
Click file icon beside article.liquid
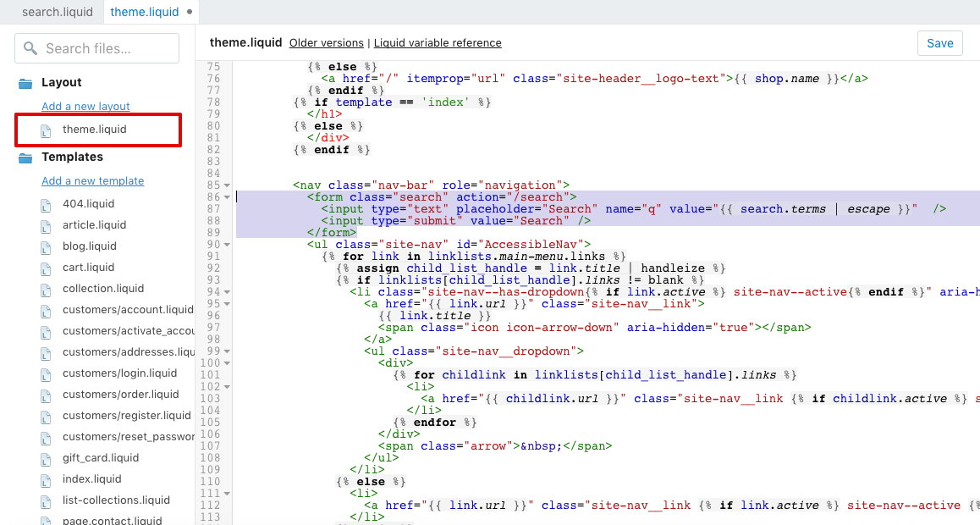[46, 226]
